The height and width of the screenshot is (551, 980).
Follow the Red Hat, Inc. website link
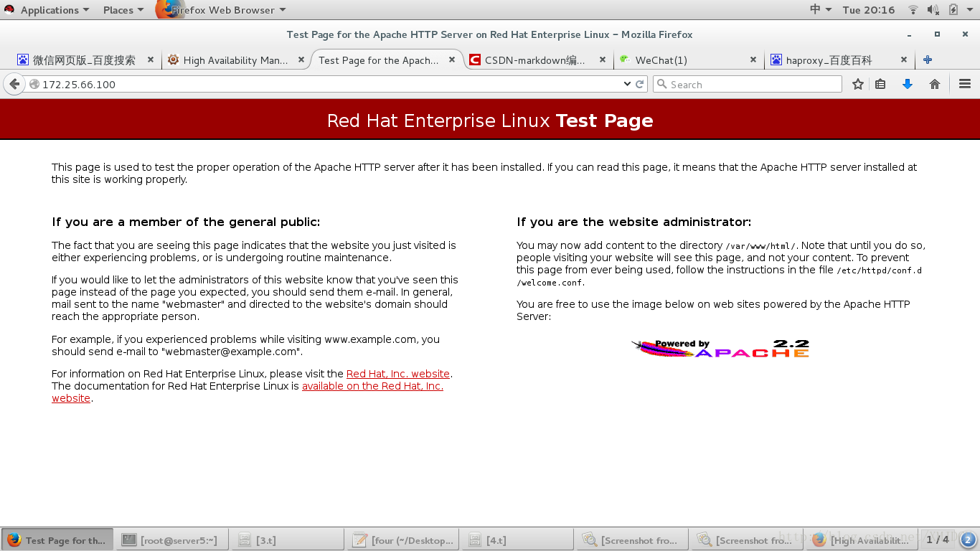[x=398, y=374]
